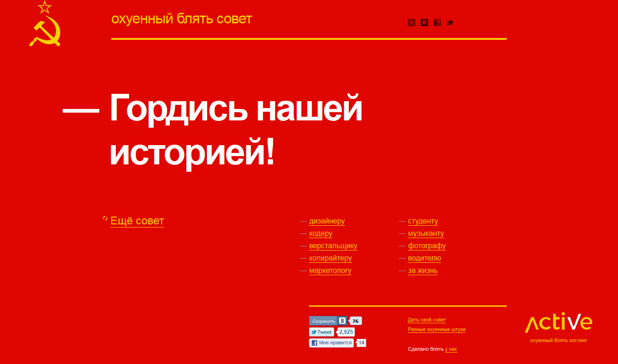Open the 'студенту' category
Image resolution: width=618 pixels, height=364 pixels.
423,221
